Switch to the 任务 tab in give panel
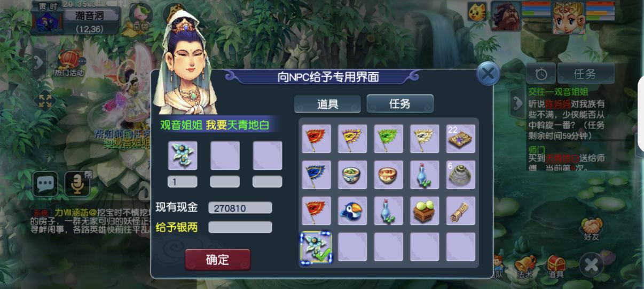 tap(400, 104)
